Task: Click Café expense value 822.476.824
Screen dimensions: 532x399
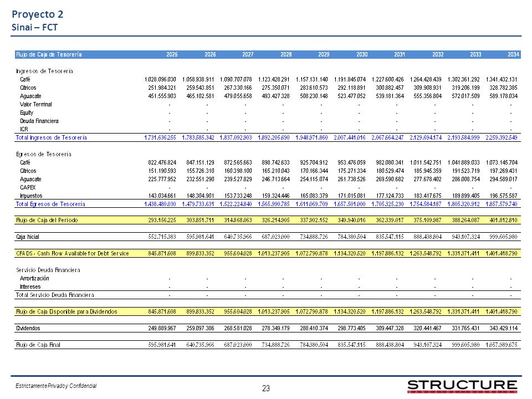Action: (162, 162)
